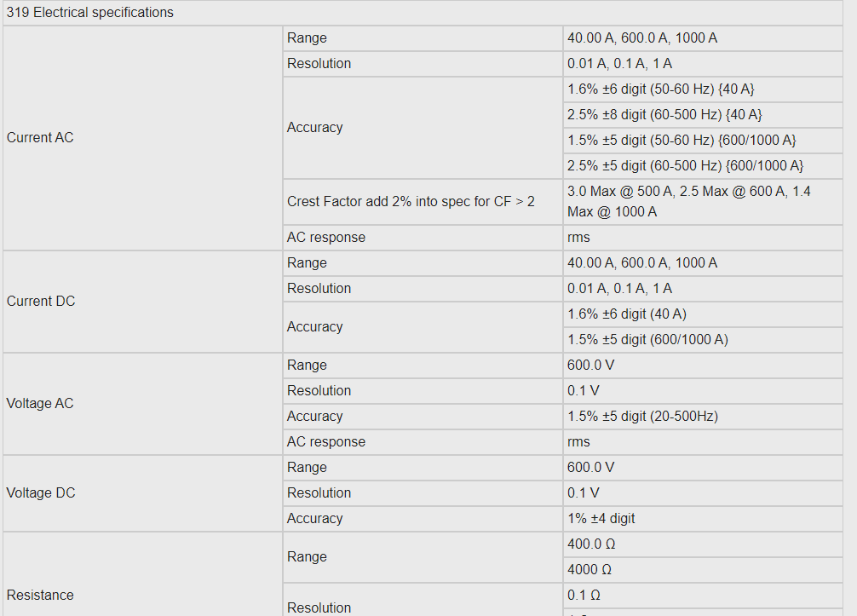Click the Current AC rms response value
This screenshot has width=857, height=616.
[x=703, y=238]
